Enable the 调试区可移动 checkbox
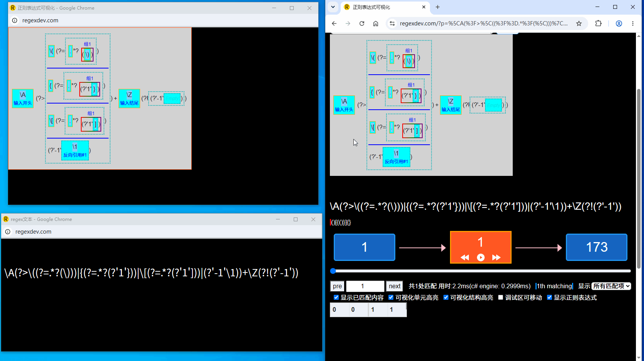Screen dimensions: 644x361 [500, 297]
